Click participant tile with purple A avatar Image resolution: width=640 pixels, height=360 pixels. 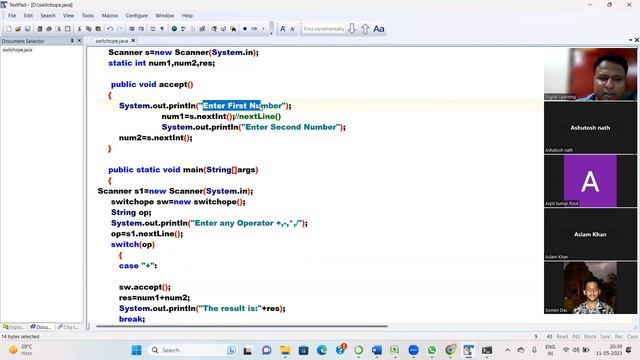(590, 181)
